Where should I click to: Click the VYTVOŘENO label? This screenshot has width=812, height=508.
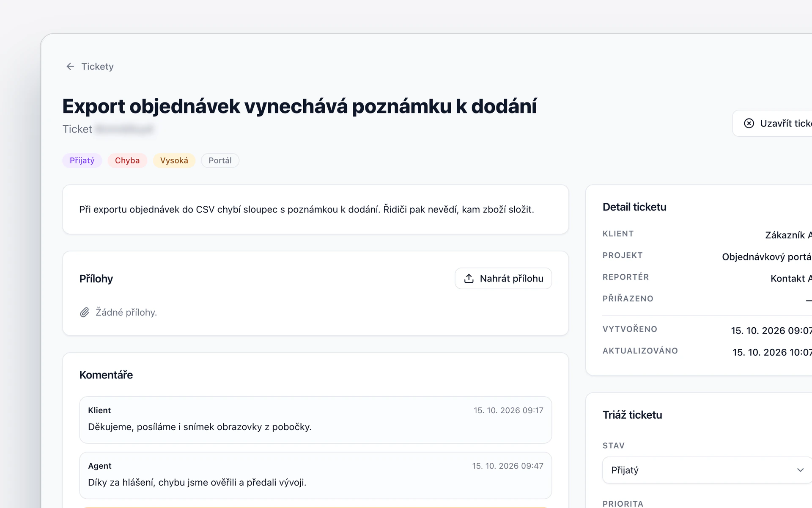(630, 329)
